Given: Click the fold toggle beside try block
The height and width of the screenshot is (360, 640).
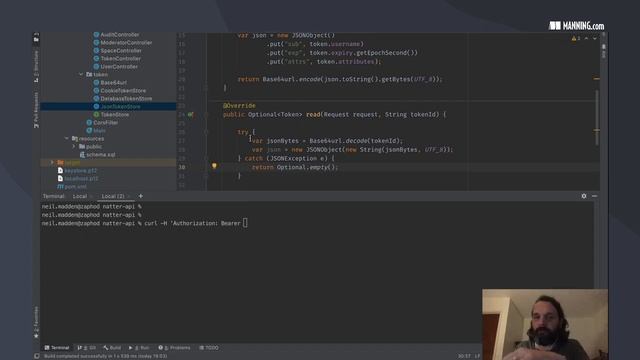Looking at the screenshot, I should tap(206, 132).
